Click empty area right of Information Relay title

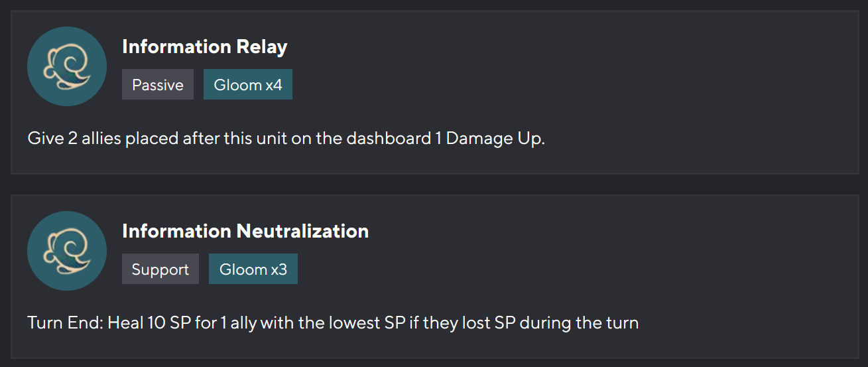point(530,47)
